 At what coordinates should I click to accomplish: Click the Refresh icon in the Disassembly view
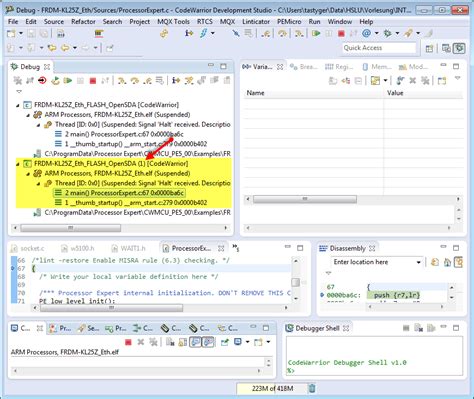tap(435, 262)
